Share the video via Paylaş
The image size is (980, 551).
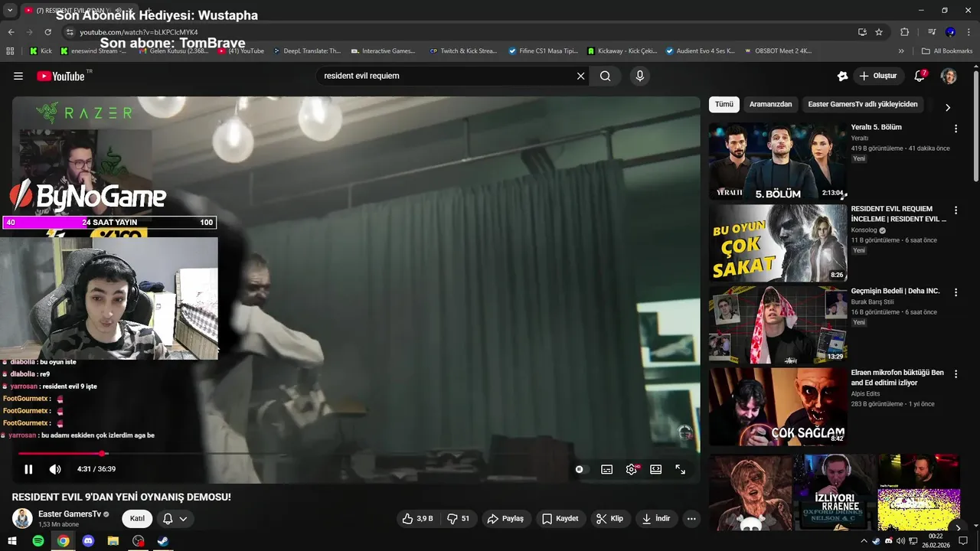pos(505,518)
